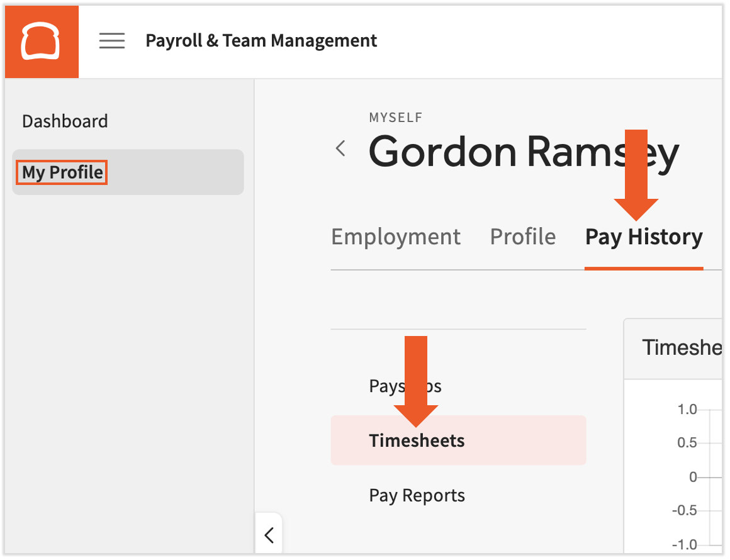Click the MYSELF label above the name

(x=395, y=118)
